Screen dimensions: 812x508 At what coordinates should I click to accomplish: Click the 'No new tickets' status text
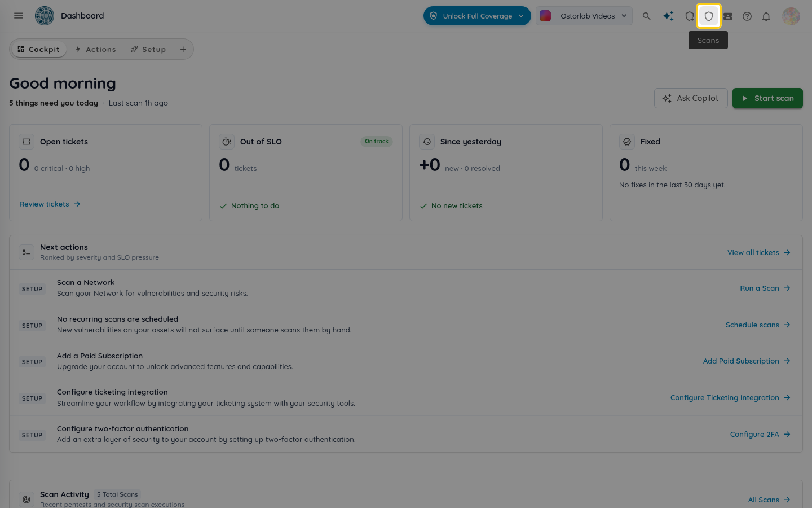pos(457,206)
